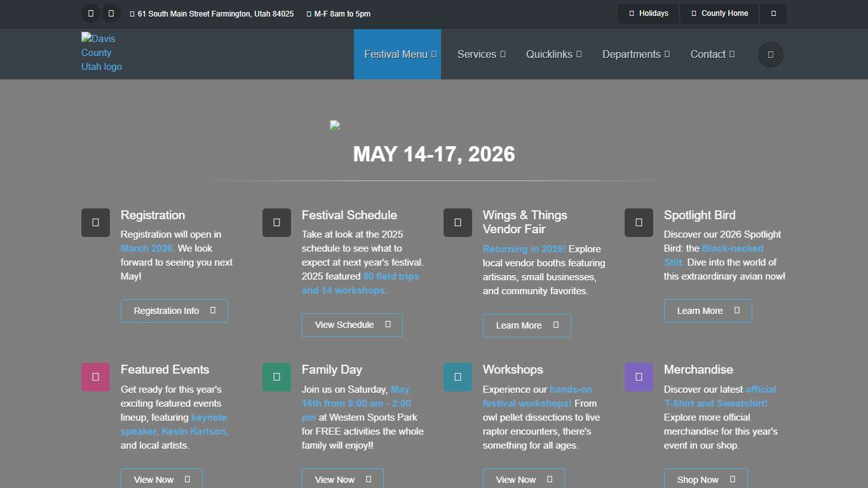Click the icon box beside Spotlight Bird
The width and height of the screenshot is (868, 488).
(639, 222)
